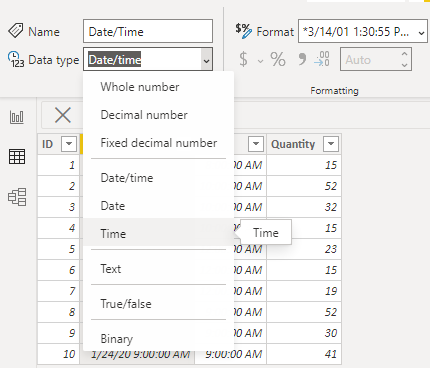Viewport: 430px width, 368px height.
Task: Open the Report view icon in sidebar
Action: pos(17,117)
